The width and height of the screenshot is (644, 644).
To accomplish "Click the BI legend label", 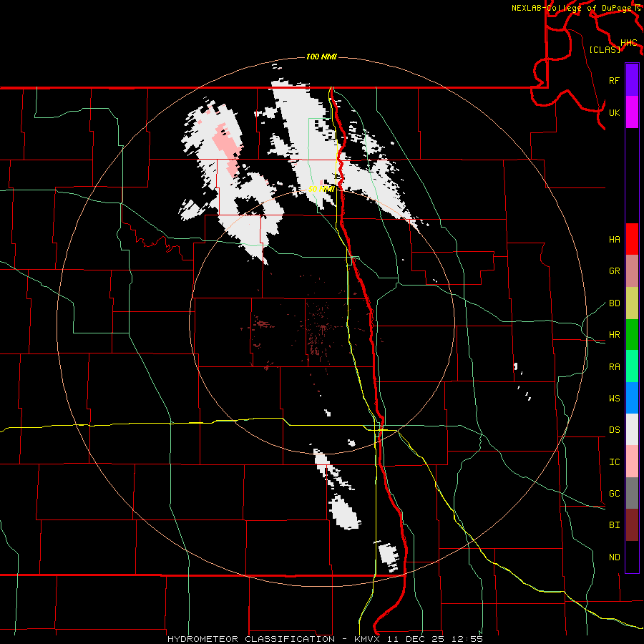I will click(615, 525).
